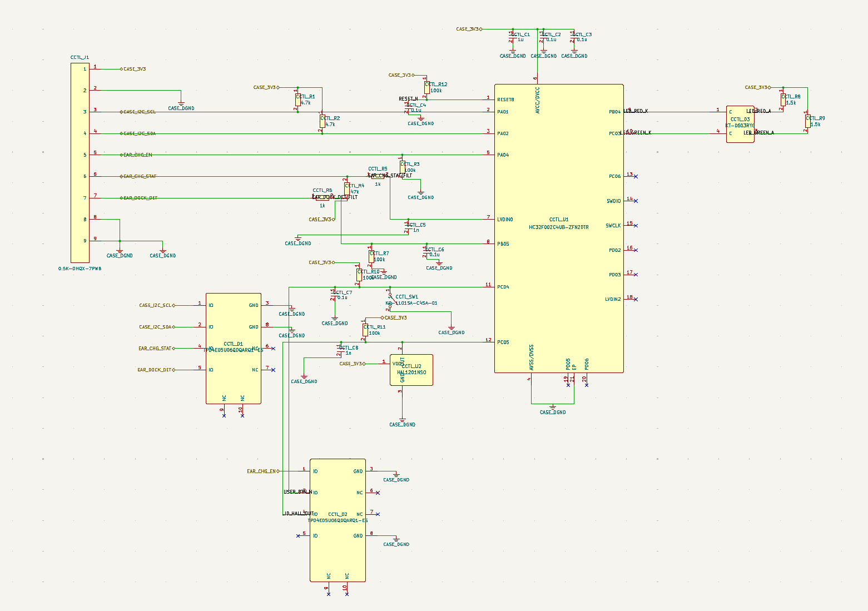Select resistor CCTL_R9 1.5k
This screenshot has height=611, width=868.
(807, 121)
